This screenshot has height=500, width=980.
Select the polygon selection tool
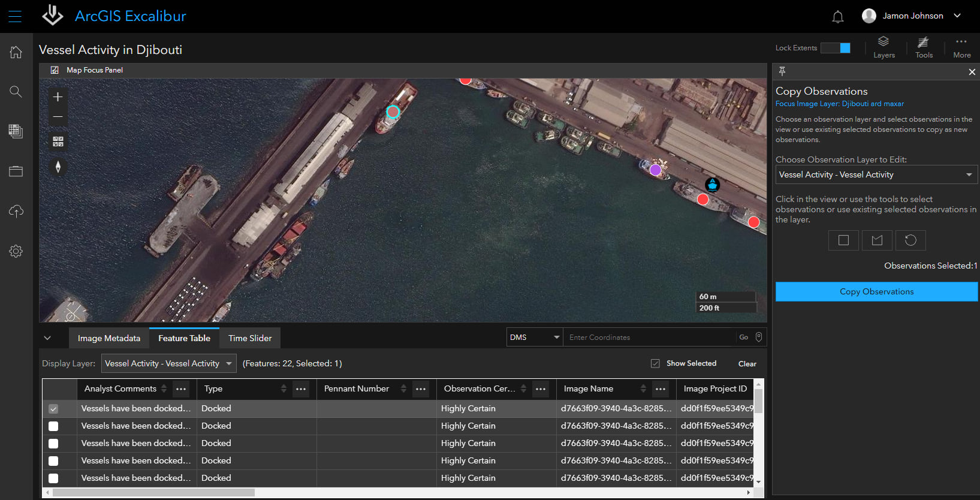pos(877,240)
